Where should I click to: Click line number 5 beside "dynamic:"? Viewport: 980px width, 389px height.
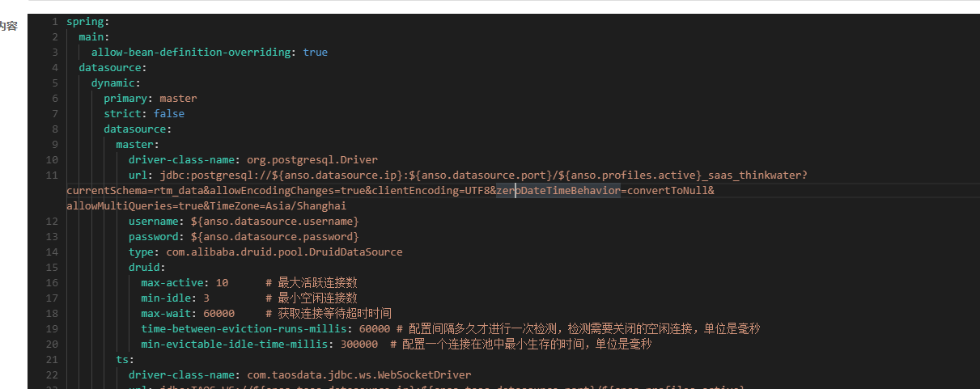(x=54, y=82)
